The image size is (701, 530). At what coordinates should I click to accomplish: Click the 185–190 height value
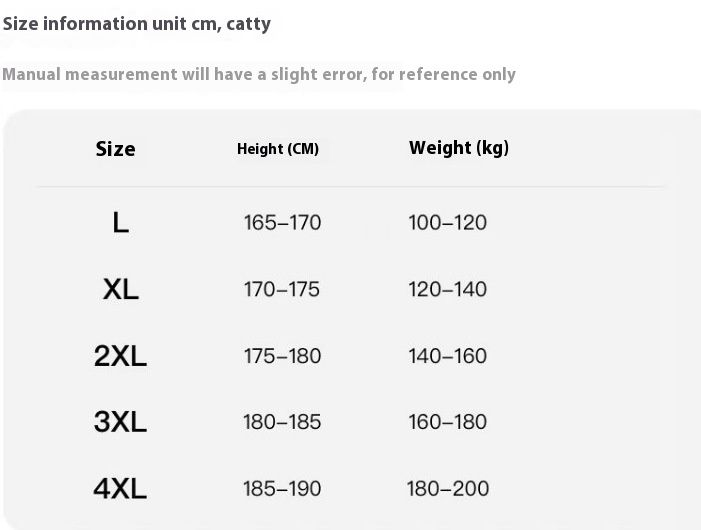[x=282, y=489]
